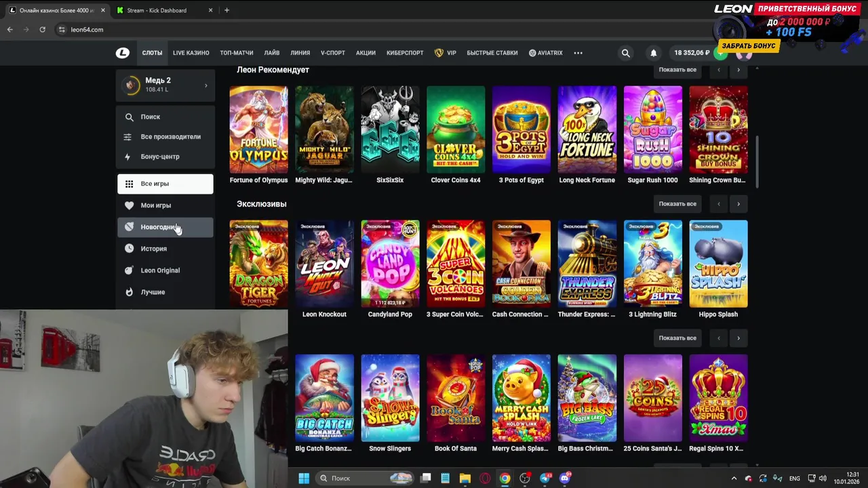
Task: Click the Bonus-center lightning icon
Action: point(128,157)
